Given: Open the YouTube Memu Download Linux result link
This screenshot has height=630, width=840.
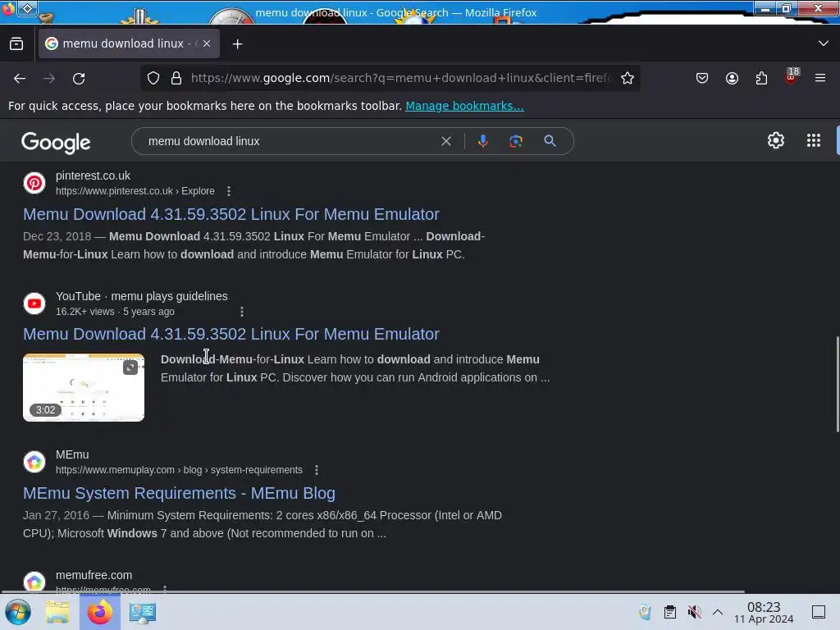Looking at the screenshot, I should [x=231, y=335].
